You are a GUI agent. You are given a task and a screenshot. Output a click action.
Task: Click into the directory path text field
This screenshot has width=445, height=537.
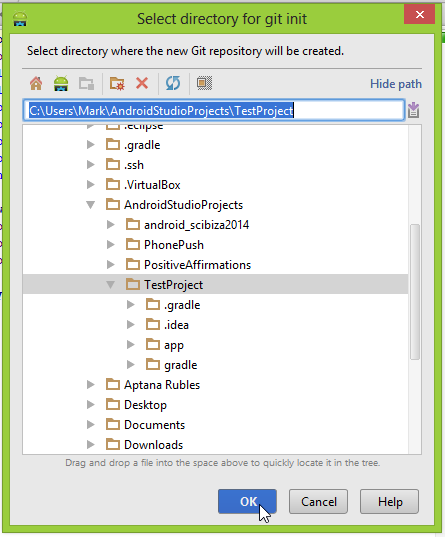point(214,110)
